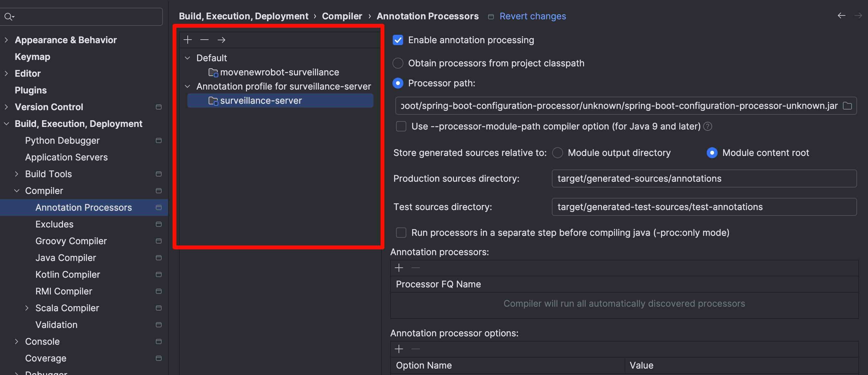
Task: Select the movenewrobot-surveillance module
Action: click(279, 72)
